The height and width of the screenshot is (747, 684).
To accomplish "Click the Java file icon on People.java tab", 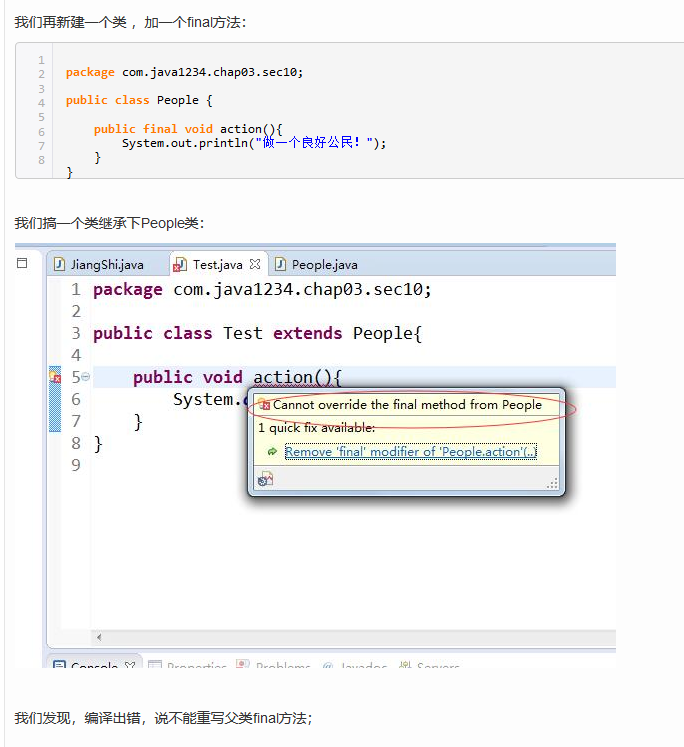I will click(280, 264).
